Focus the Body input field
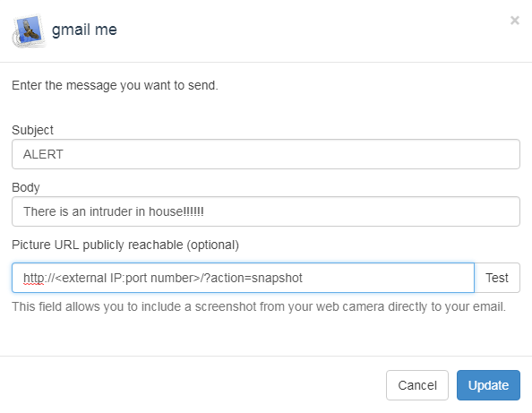The height and width of the screenshot is (413, 532). [266, 211]
